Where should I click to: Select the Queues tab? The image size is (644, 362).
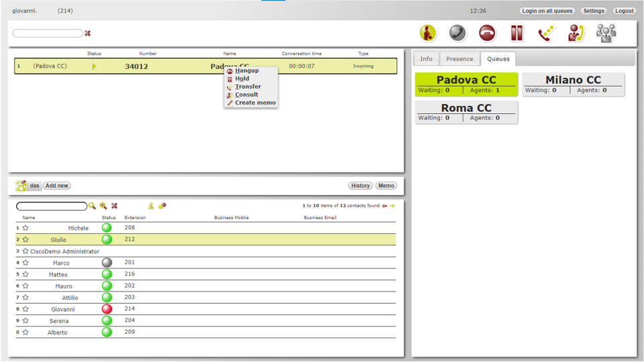click(x=498, y=59)
